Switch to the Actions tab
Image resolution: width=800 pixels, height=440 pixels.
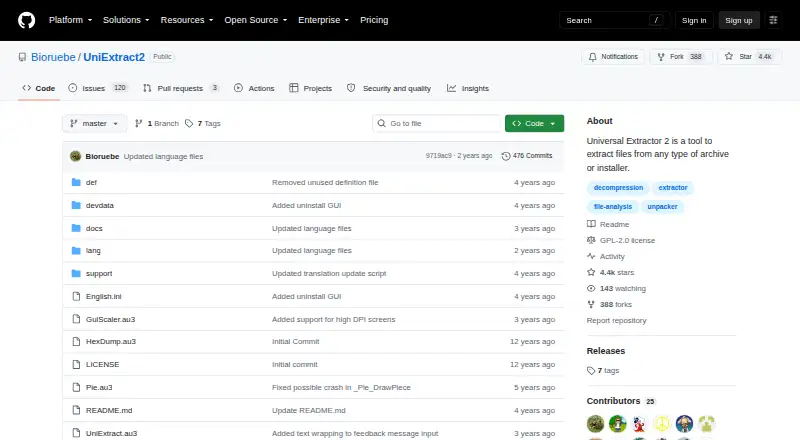pyautogui.click(x=254, y=88)
